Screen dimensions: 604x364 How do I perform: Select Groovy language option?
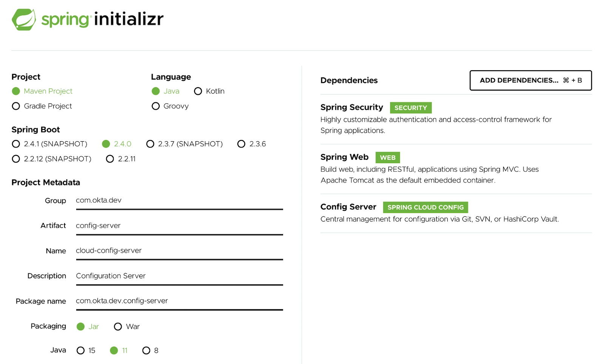tap(156, 106)
